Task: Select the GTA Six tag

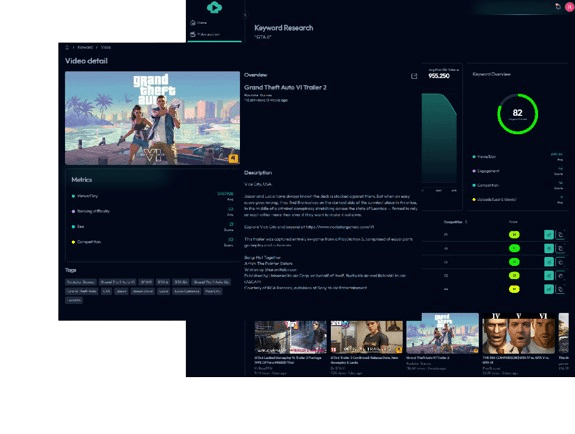Action: pyautogui.click(x=181, y=282)
